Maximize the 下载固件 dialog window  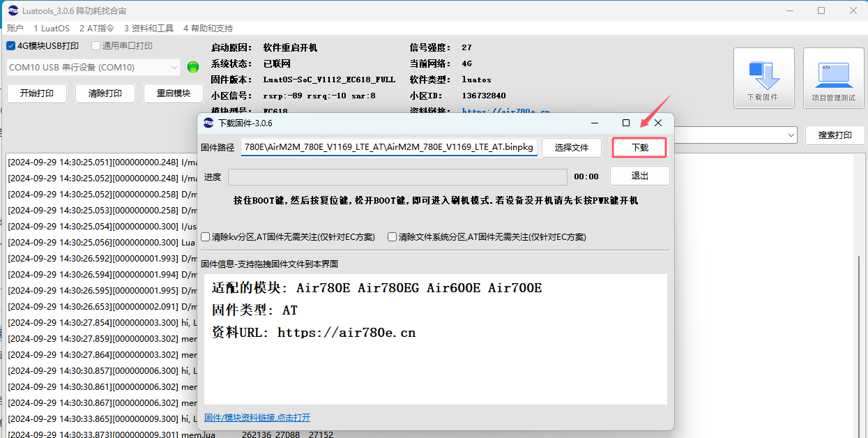click(x=626, y=123)
